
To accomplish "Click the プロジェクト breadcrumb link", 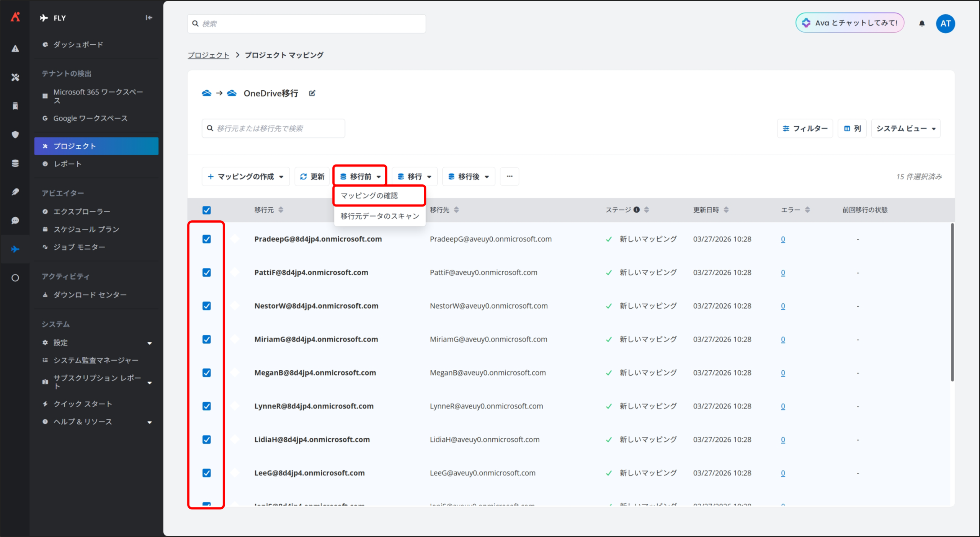I will click(x=208, y=55).
